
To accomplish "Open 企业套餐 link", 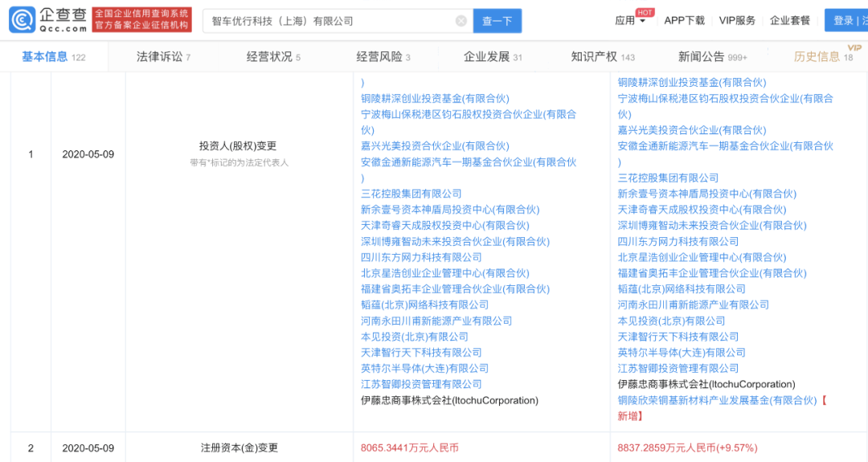I will point(789,20).
